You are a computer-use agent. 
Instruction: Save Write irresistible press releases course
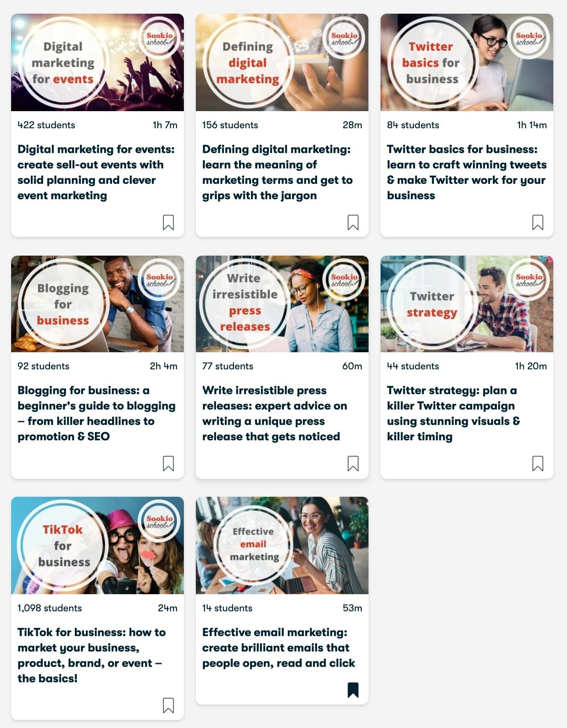pos(353,463)
